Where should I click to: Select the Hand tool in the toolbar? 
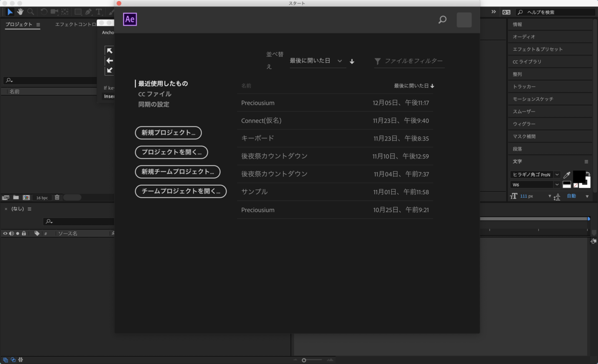[20, 11]
